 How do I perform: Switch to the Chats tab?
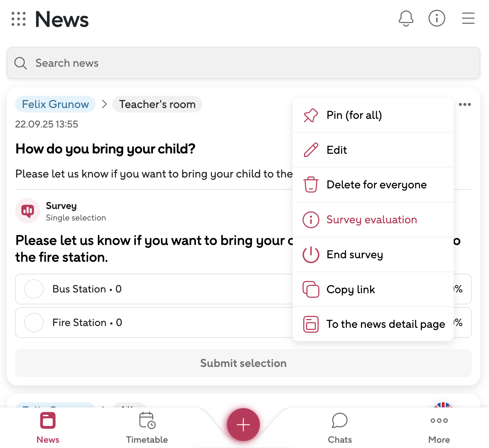[340, 427]
